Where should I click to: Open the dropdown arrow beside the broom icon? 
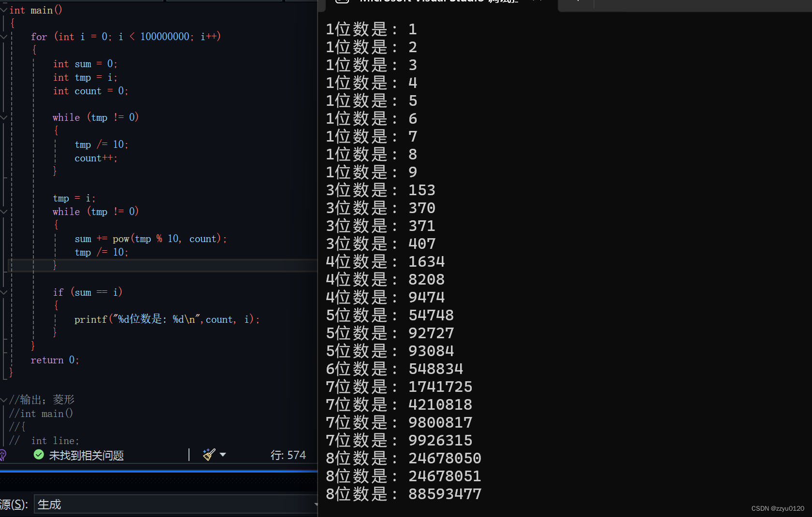click(223, 455)
